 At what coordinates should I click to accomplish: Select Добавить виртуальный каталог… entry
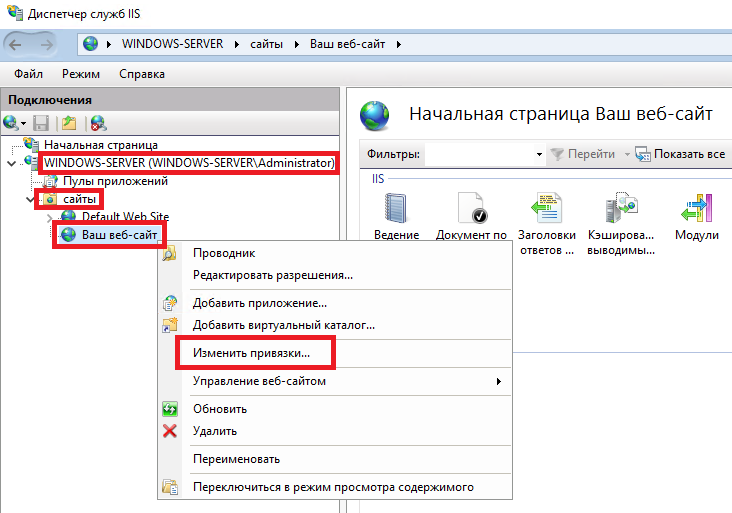coord(335,325)
